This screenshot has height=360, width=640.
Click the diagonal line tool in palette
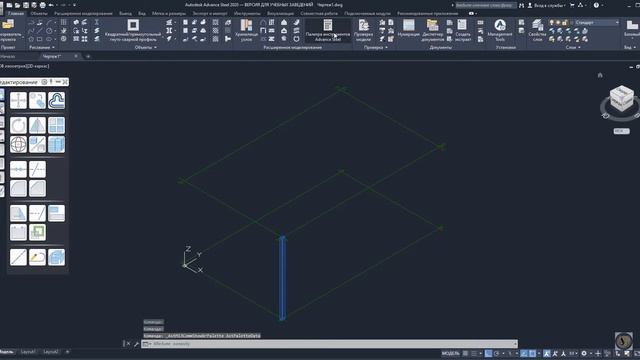tap(18, 257)
